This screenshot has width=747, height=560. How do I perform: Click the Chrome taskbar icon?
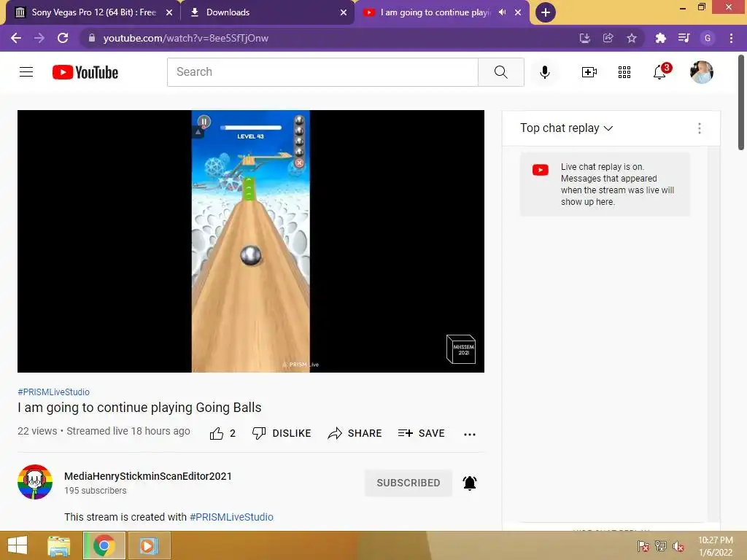pos(104,545)
